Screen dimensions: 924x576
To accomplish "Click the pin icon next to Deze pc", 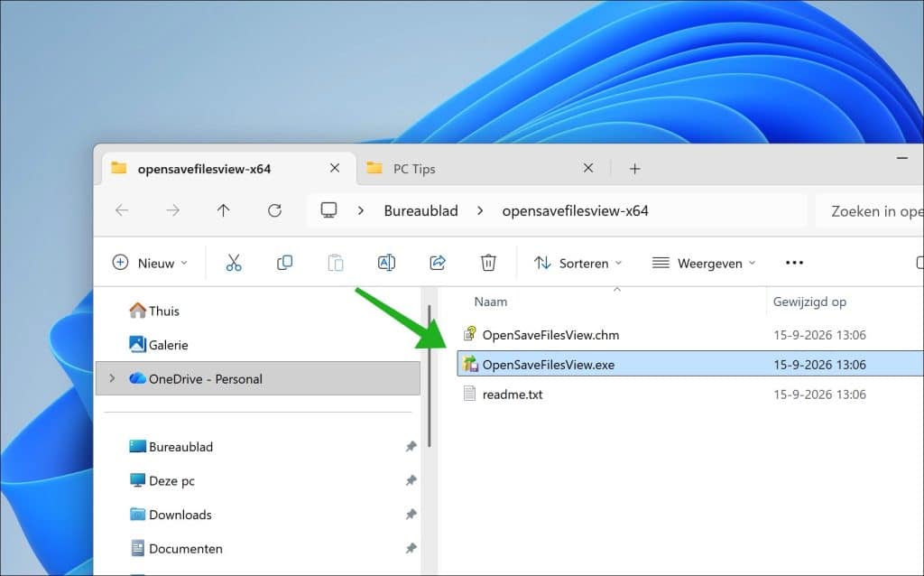I will coord(411,481).
